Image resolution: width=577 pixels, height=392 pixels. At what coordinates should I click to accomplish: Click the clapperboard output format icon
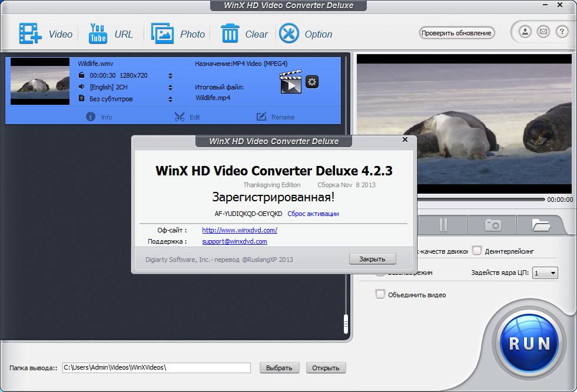click(x=290, y=82)
